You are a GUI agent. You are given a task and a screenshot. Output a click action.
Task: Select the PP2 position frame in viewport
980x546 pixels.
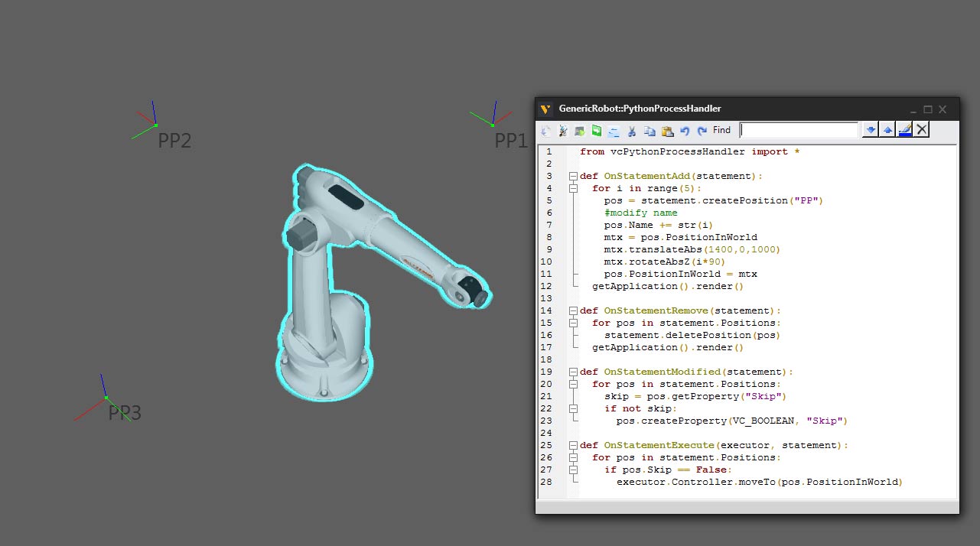point(155,125)
